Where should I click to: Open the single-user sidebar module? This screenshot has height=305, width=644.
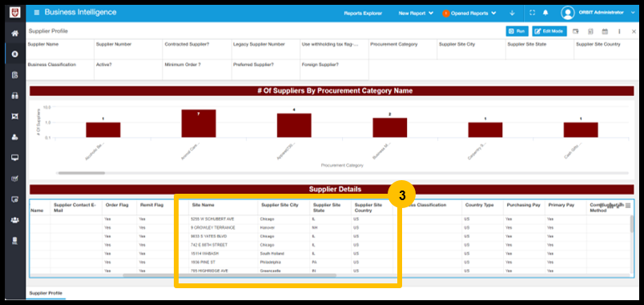point(14,137)
